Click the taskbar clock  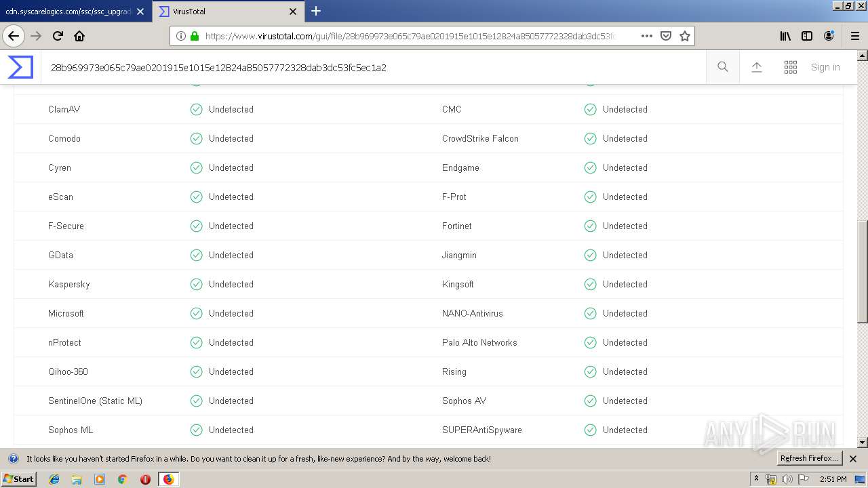click(x=833, y=479)
